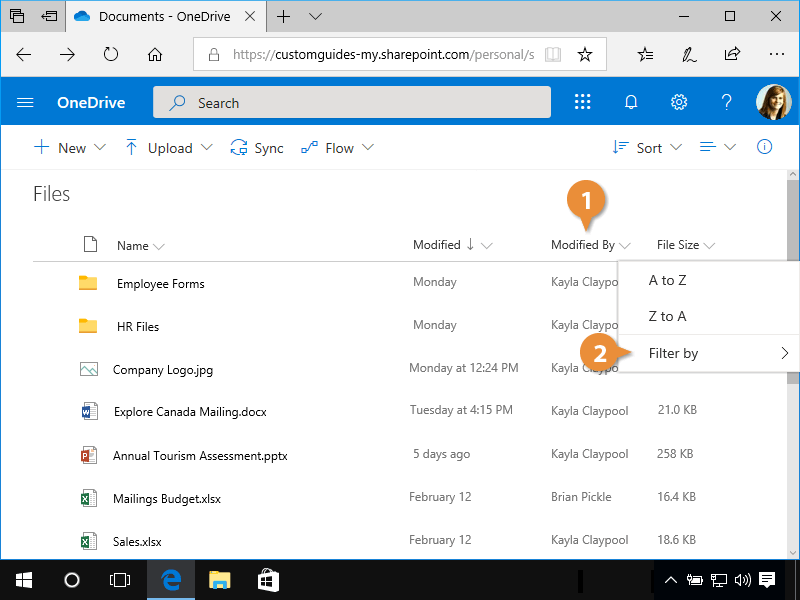Open the Employee Forms folder
Viewport: 800px width, 600px height.
tap(161, 284)
